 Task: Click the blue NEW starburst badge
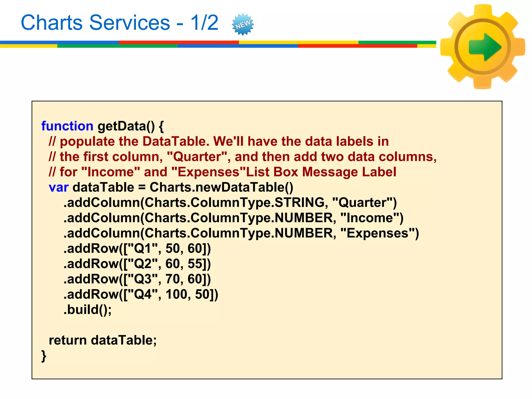[x=243, y=24]
